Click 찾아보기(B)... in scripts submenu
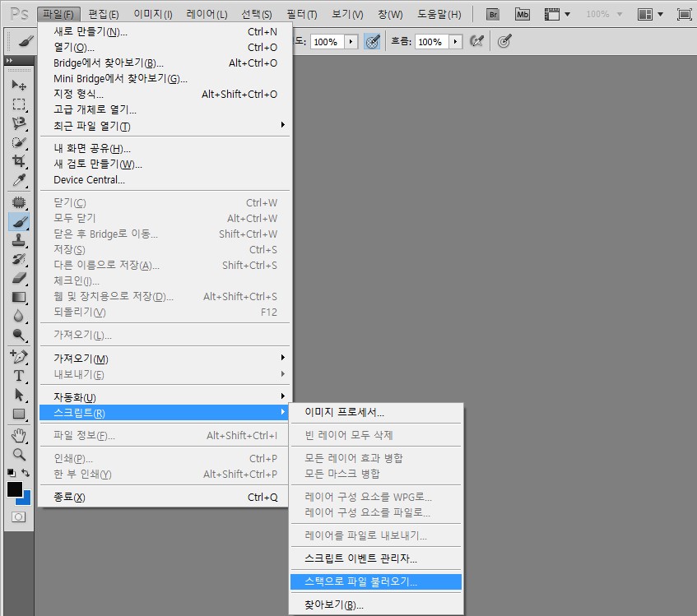This screenshot has height=616, width=697. (x=376, y=604)
